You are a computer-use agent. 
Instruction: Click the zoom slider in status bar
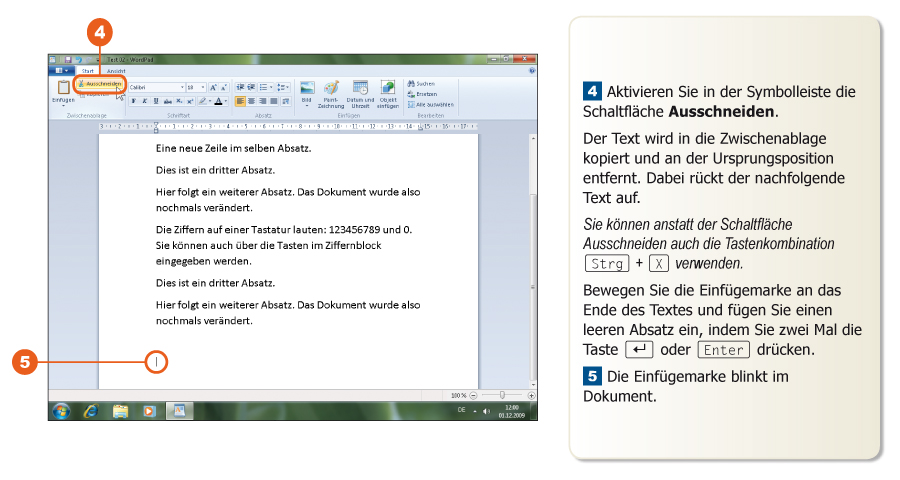pos(501,395)
